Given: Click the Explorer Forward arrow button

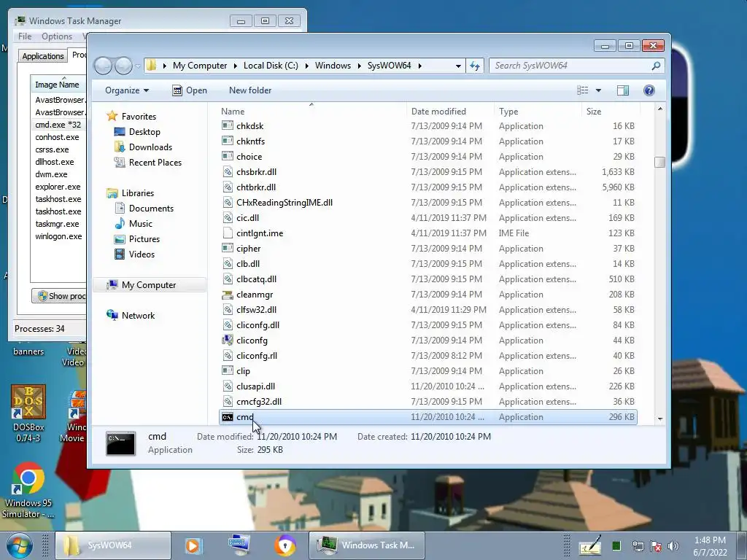Looking at the screenshot, I should (x=123, y=66).
